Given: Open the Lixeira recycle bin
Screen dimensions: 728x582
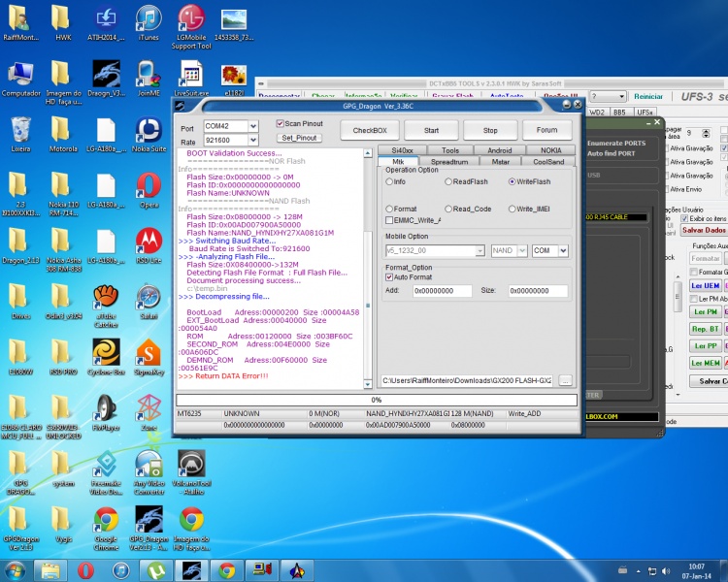Looking at the screenshot, I should click(20, 135).
